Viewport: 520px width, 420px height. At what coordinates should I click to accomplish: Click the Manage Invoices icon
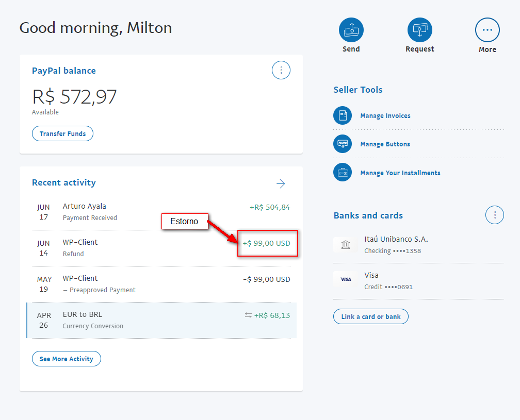(x=343, y=116)
